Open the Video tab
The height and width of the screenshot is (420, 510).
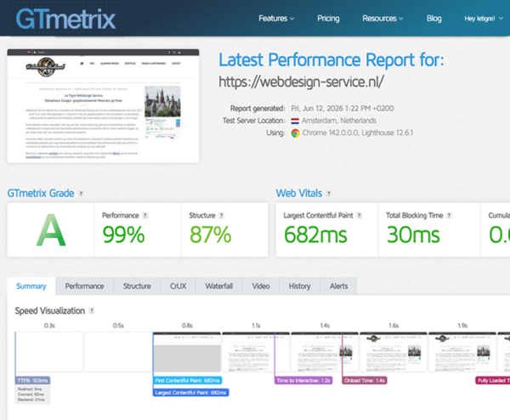point(261,287)
